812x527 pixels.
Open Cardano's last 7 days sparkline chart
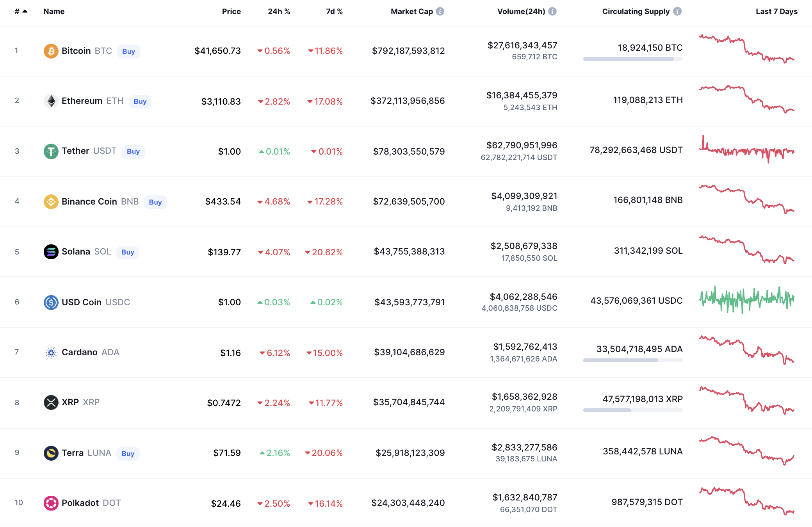click(x=746, y=350)
